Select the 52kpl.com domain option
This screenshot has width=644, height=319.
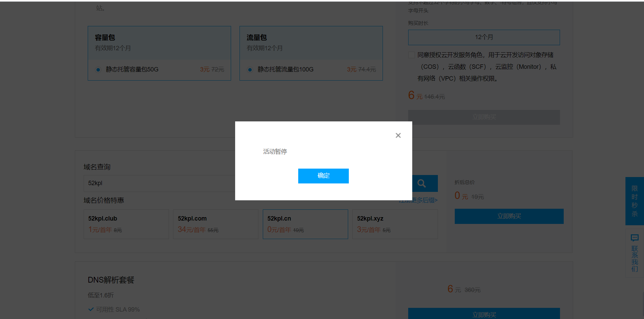click(x=216, y=224)
